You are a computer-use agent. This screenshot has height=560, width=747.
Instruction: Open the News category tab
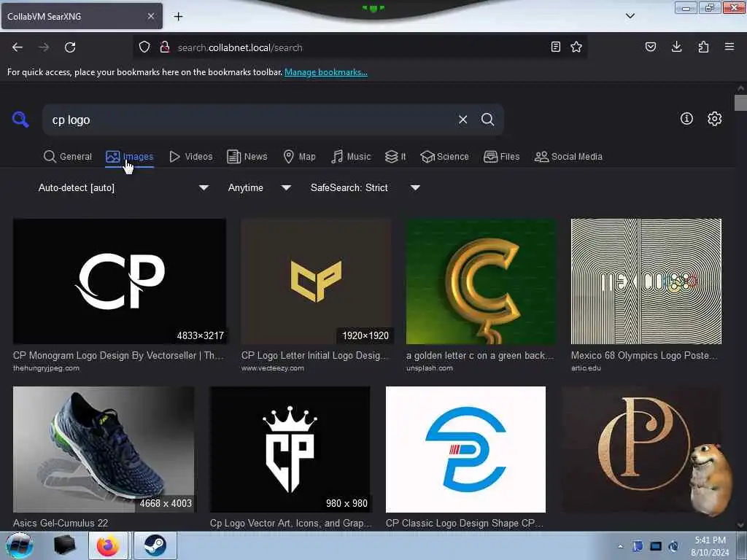click(247, 157)
